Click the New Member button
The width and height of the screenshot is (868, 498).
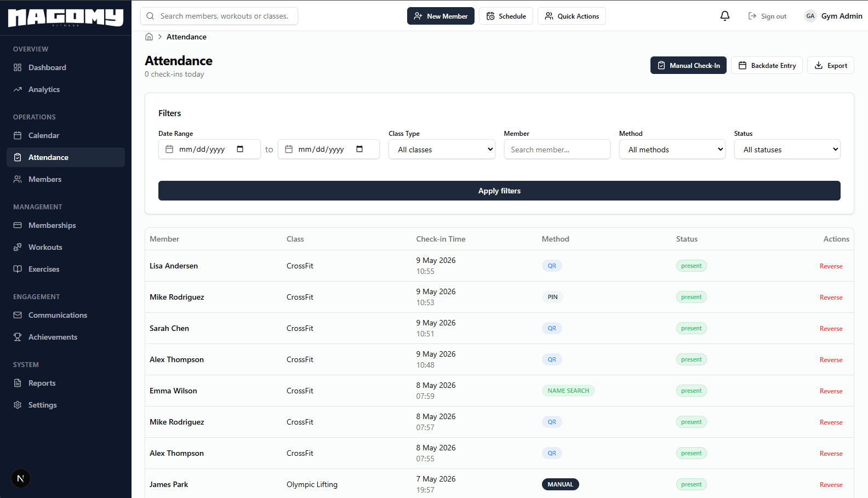pos(441,16)
